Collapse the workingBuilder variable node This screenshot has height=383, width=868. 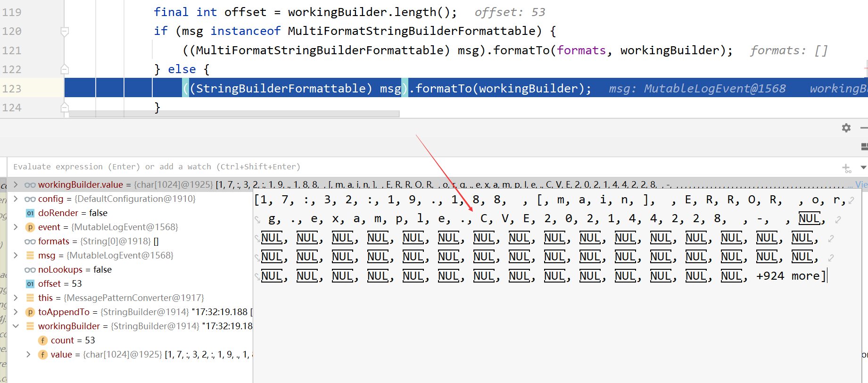pos(16,326)
